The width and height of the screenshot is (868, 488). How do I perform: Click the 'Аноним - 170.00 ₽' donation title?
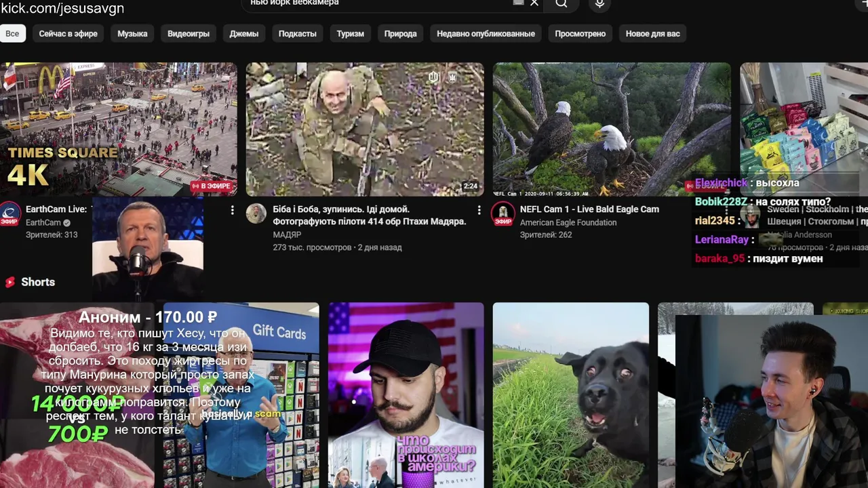[148, 317]
